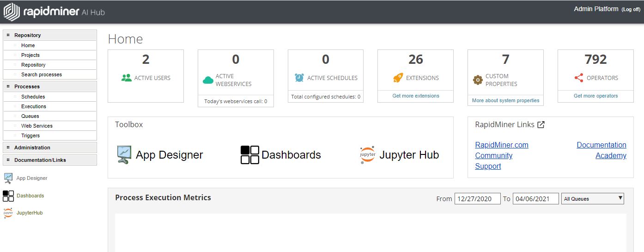Click the Active Users count 2
The width and height of the screenshot is (644, 252).
(146, 59)
